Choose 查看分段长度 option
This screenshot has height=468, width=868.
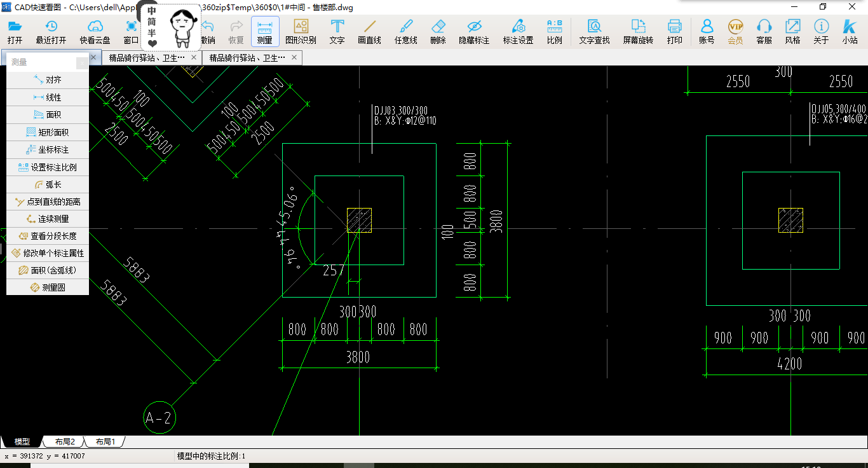[x=48, y=236]
